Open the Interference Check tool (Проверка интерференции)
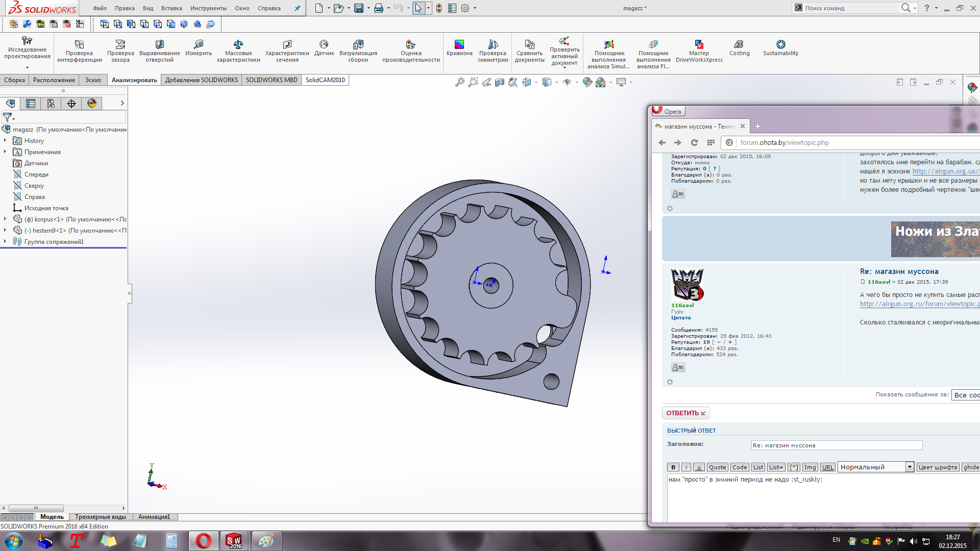Image resolution: width=980 pixels, height=551 pixels. (x=79, y=51)
